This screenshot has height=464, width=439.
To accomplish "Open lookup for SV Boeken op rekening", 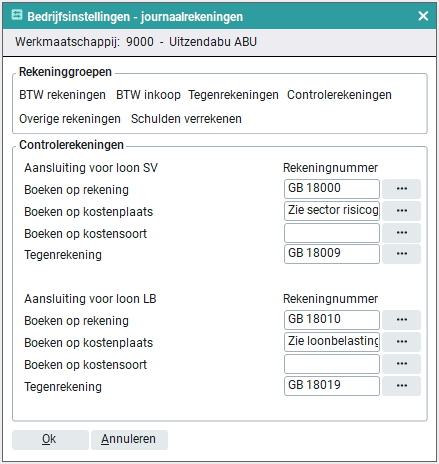I will [x=401, y=189].
